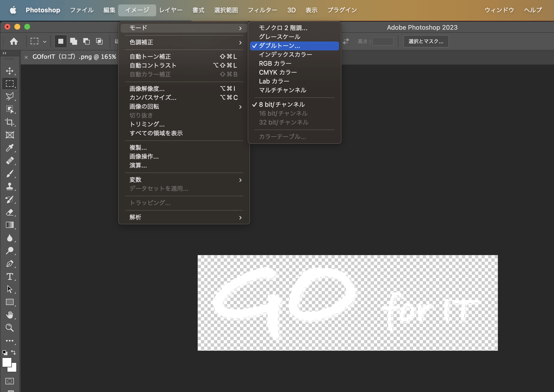
Task: Select the Gradient tool
Action: coord(10,225)
